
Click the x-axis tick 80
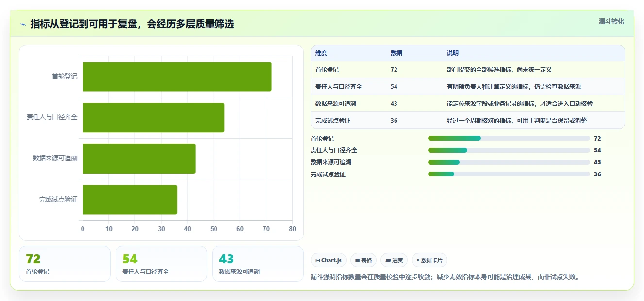coord(292,229)
